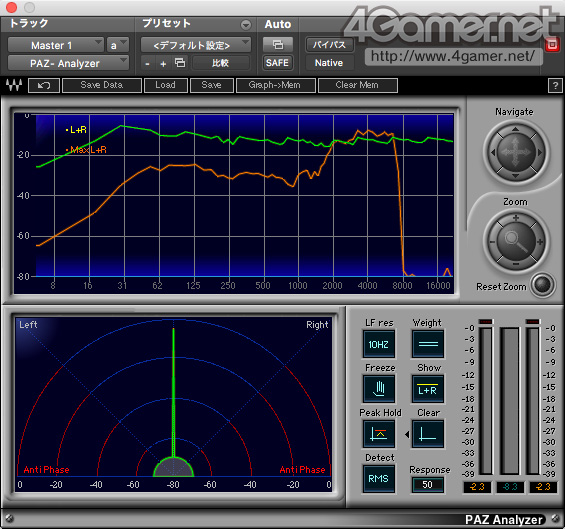Click the Navigate arrows pad center

click(516, 152)
